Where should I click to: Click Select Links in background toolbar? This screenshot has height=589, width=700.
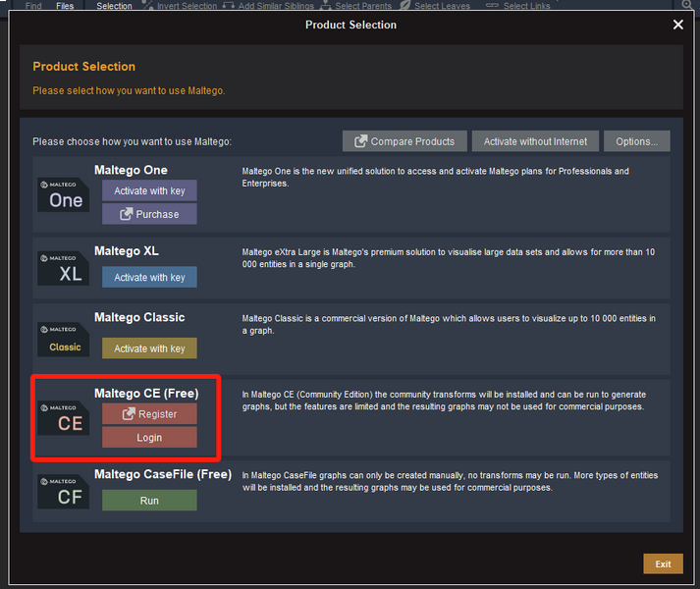pos(517,5)
